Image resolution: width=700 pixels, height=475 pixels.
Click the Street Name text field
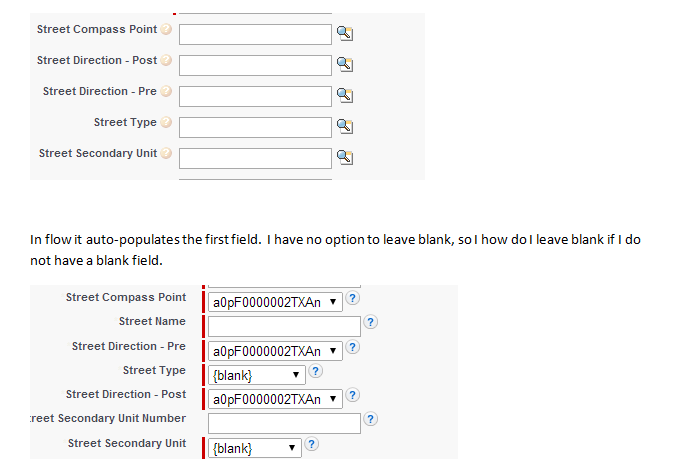[283, 326]
